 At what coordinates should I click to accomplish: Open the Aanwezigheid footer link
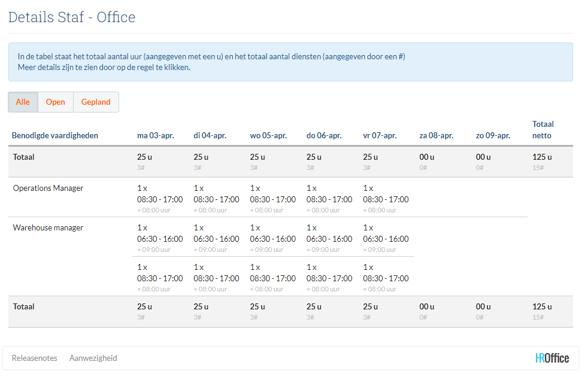pos(93,358)
